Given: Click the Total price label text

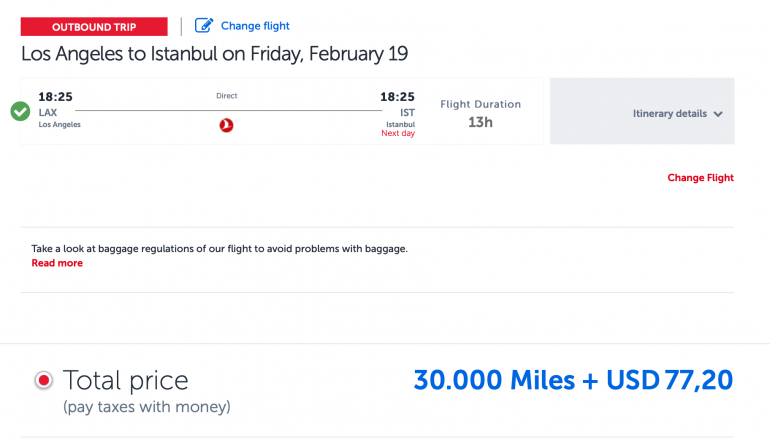Looking at the screenshot, I should click(125, 380).
